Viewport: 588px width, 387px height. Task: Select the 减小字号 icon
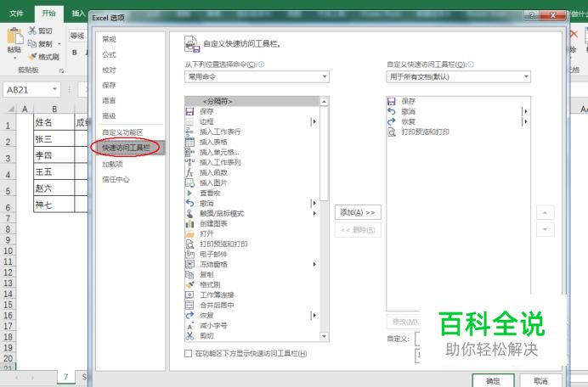(x=189, y=326)
